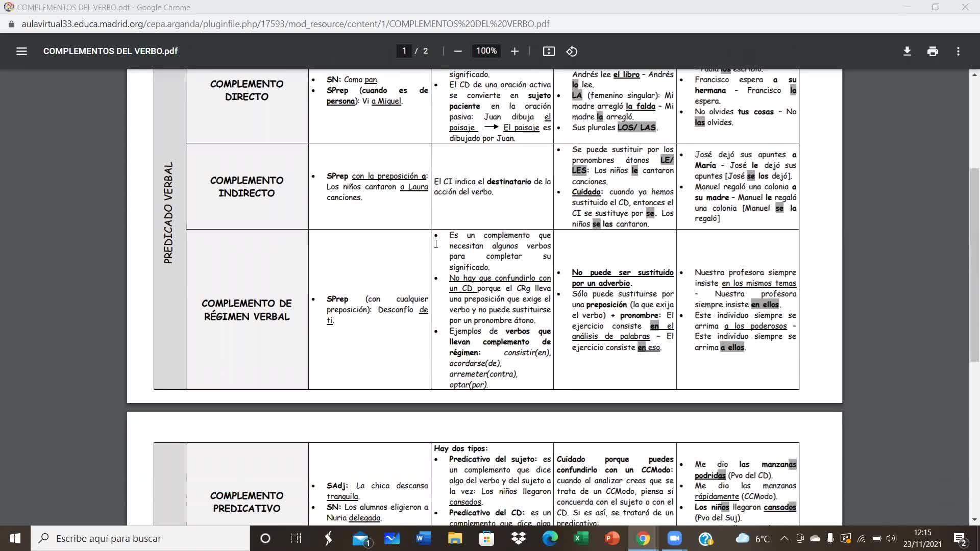The width and height of the screenshot is (980, 551).
Task: Click the highlighted 'LOS/ LAS' text
Action: click(x=636, y=128)
